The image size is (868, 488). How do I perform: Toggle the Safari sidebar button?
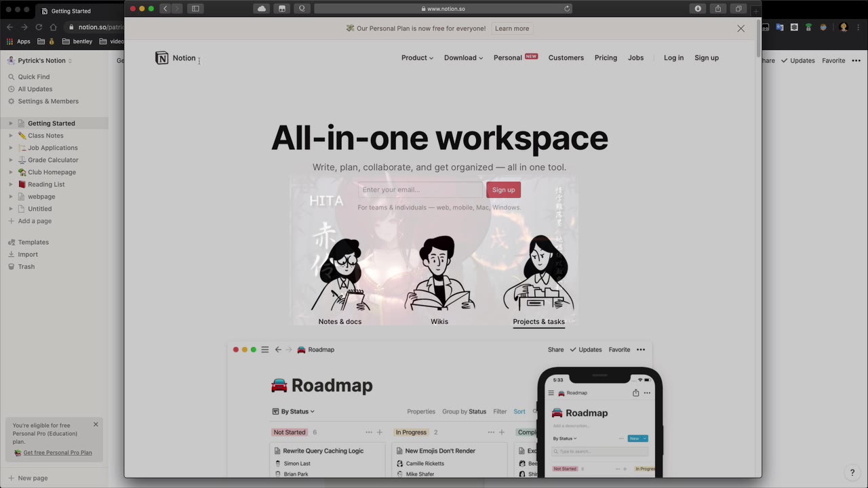(195, 9)
